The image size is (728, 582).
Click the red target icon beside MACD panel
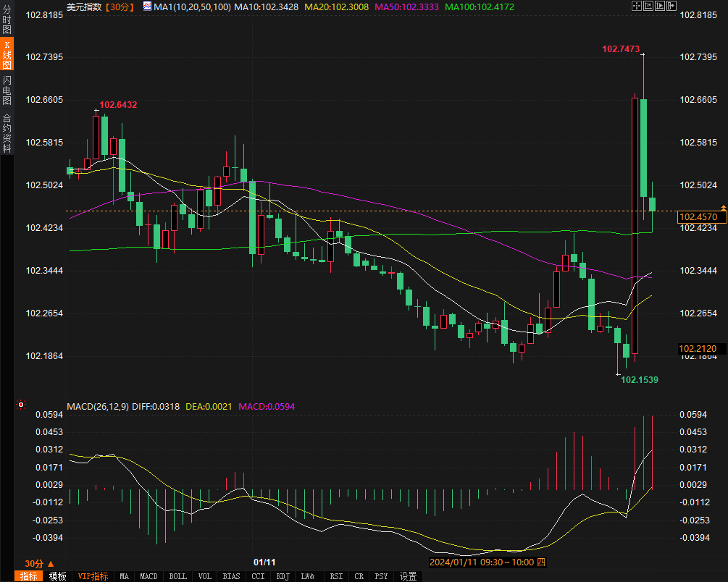(x=20, y=405)
